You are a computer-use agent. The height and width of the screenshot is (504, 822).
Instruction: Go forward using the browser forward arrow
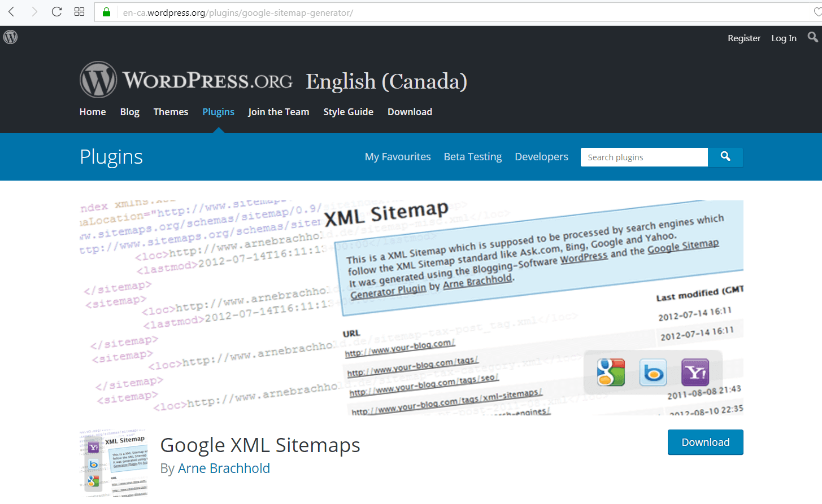click(x=34, y=12)
